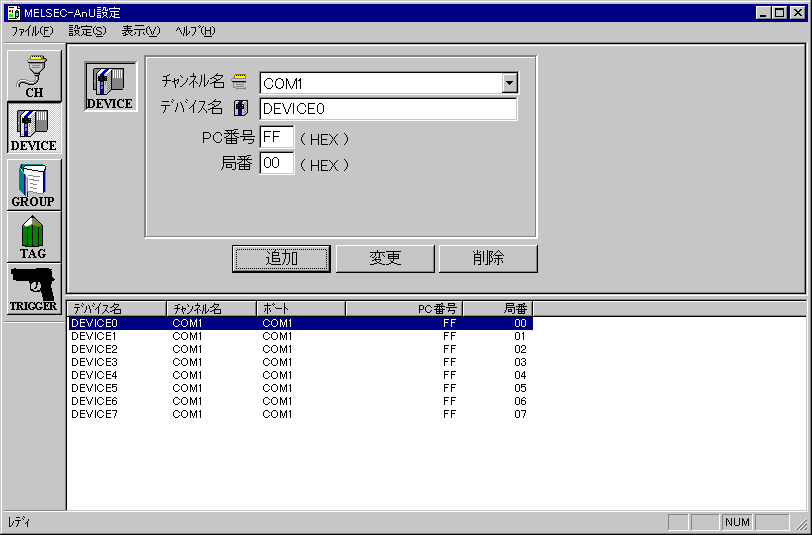This screenshot has height=535, width=812.
Task: Open the ファイル(F) menu
Action: (x=32, y=31)
